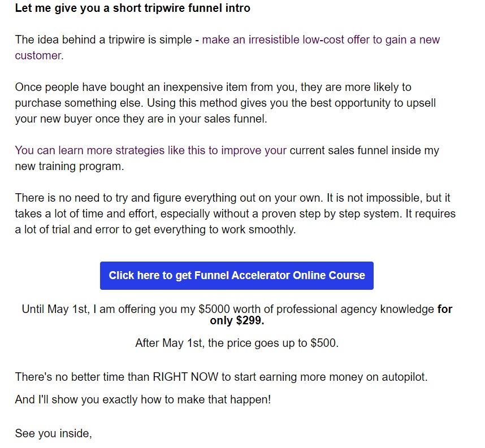Click the '$5000' amount in the offer

coord(214,309)
